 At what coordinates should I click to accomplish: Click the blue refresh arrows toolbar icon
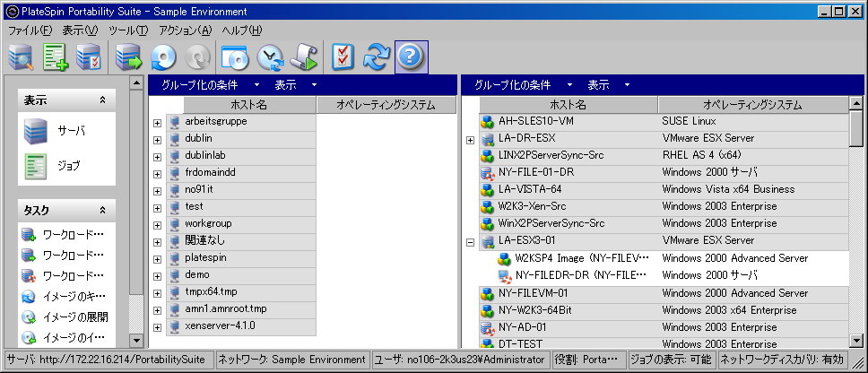click(x=377, y=57)
